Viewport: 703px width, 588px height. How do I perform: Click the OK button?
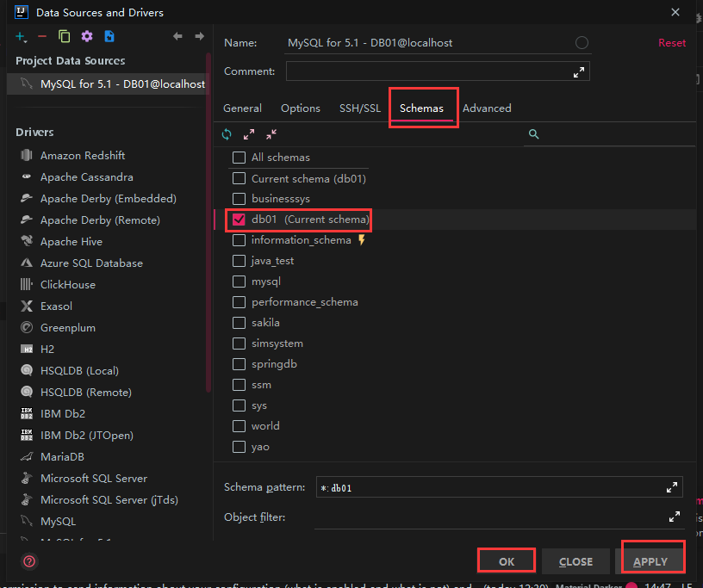point(507,561)
